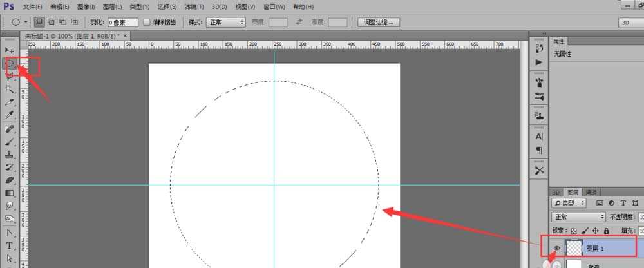644x268 pixels.
Task: Select the Gradient tool
Action: tap(10, 193)
